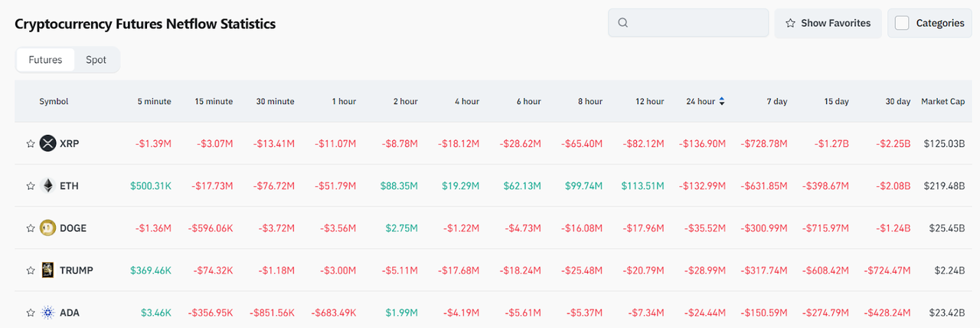The image size is (980, 328).
Task: Favorite ETH with its star icon
Action: pos(31,185)
